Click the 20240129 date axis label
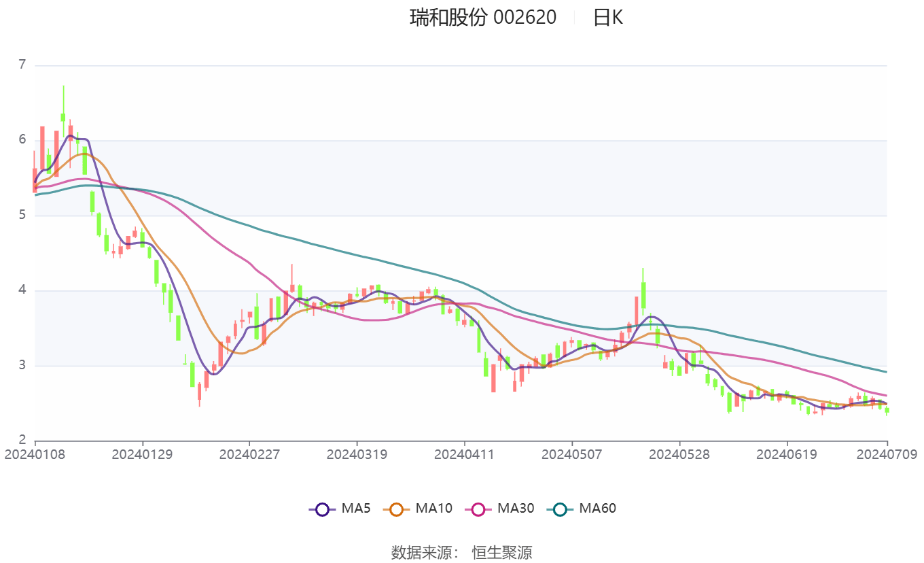This screenshot has width=924, height=563. click(142, 454)
